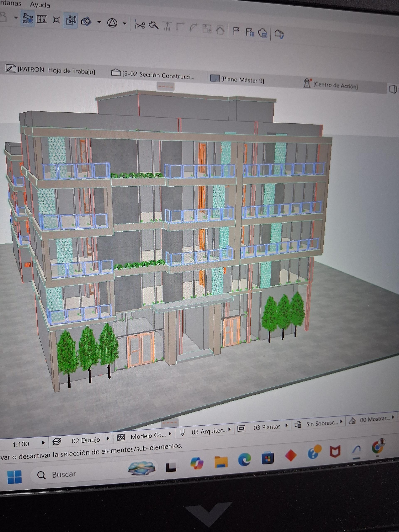Expand the 1:100 scale dropdown
The image size is (399, 532).
click(43, 442)
